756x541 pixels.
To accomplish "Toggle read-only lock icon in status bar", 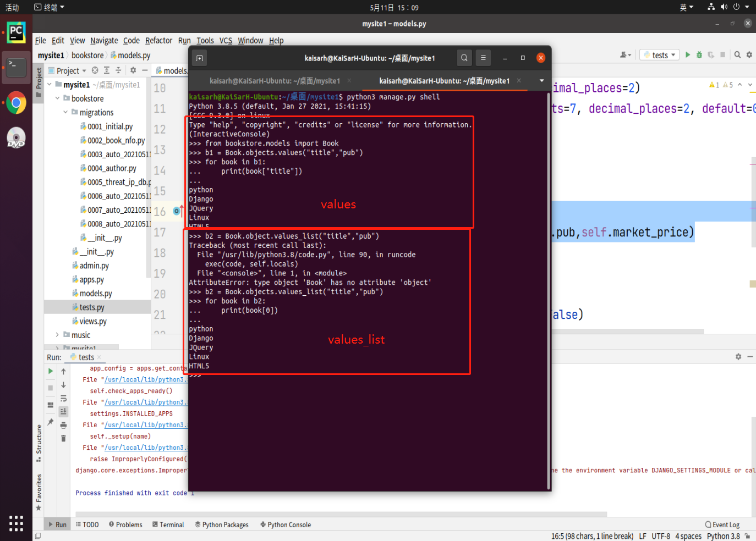I will coord(747,536).
